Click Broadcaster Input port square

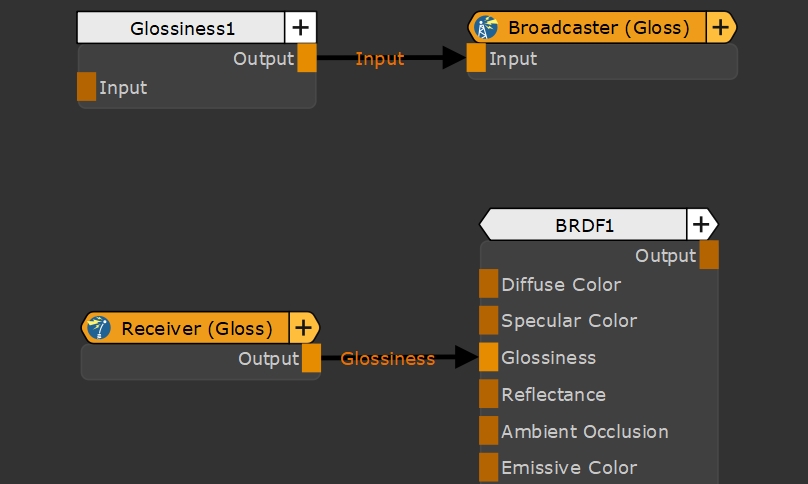(477, 58)
